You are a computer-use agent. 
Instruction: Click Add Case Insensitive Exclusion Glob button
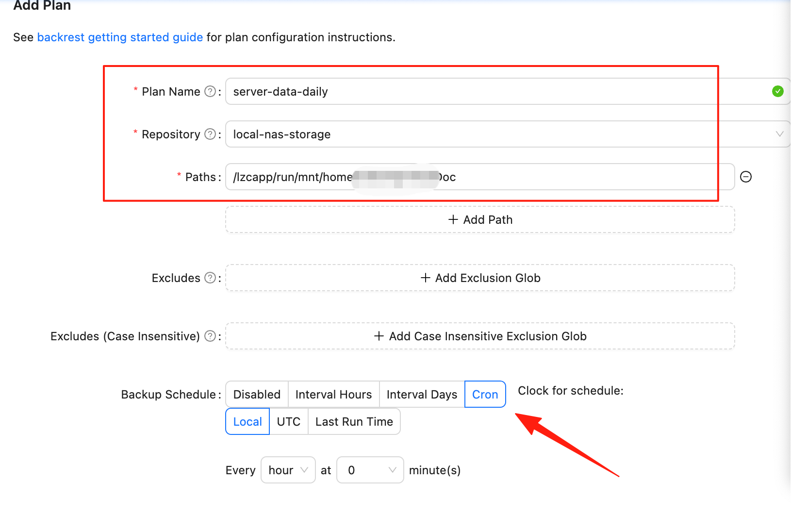click(480, 336)
